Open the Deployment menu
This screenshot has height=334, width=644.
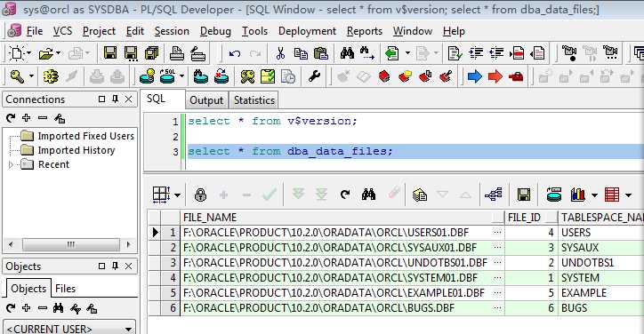[307, 31]
